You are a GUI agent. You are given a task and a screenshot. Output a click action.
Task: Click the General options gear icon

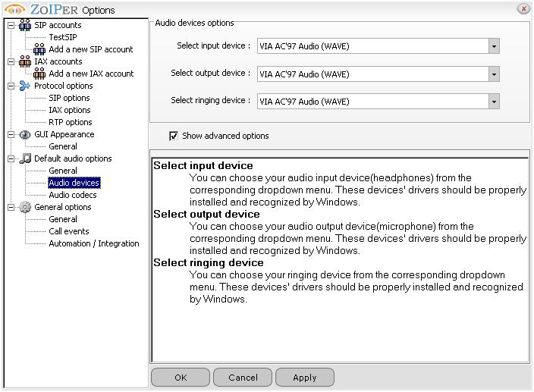(25, 207)
